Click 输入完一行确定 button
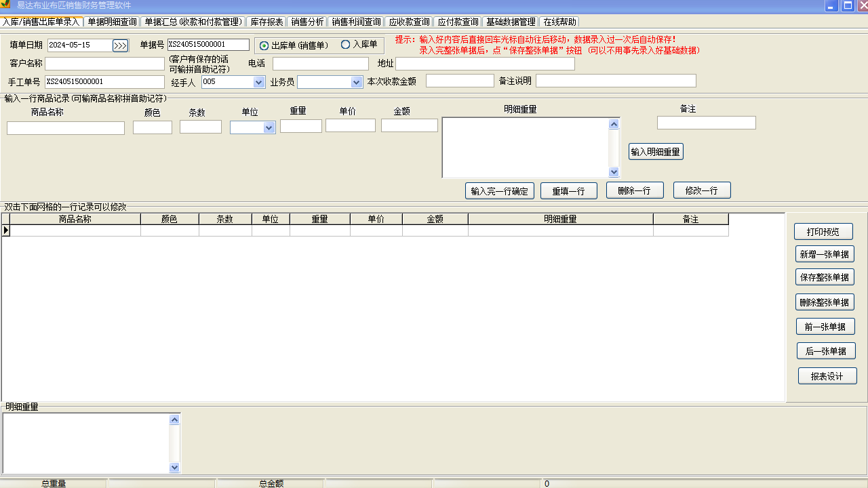868x488 pixels. coord(500,190)
